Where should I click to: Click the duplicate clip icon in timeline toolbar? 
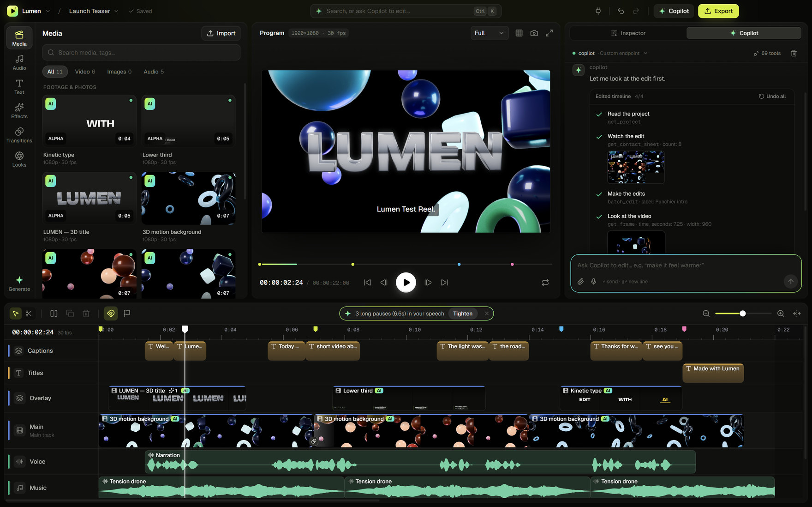70,314
